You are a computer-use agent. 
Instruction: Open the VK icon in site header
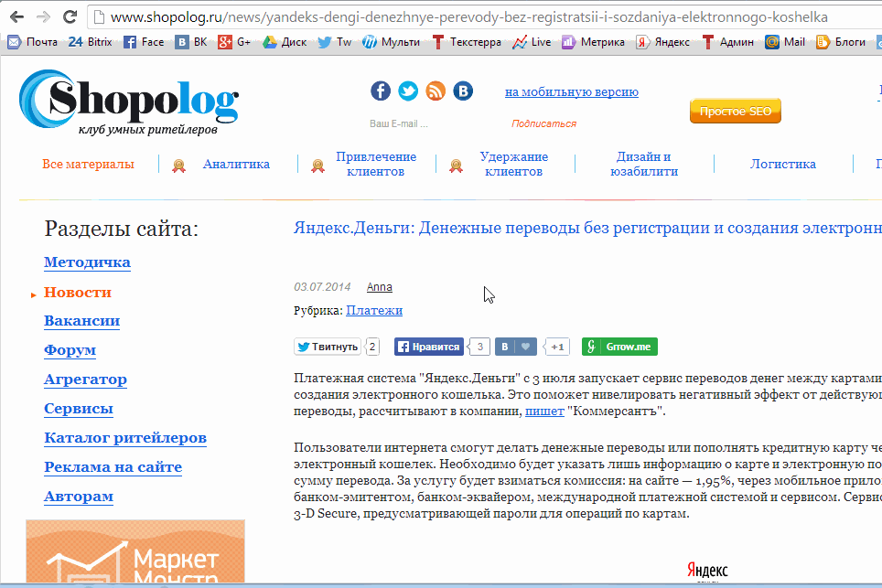(x=463, y=91)
